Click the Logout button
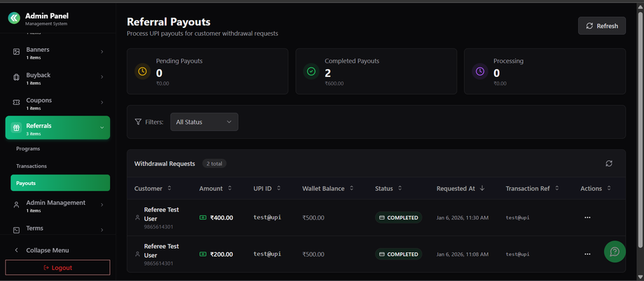Image resolution: width=644 pixels, height=281 pixels. pos(57,268)
